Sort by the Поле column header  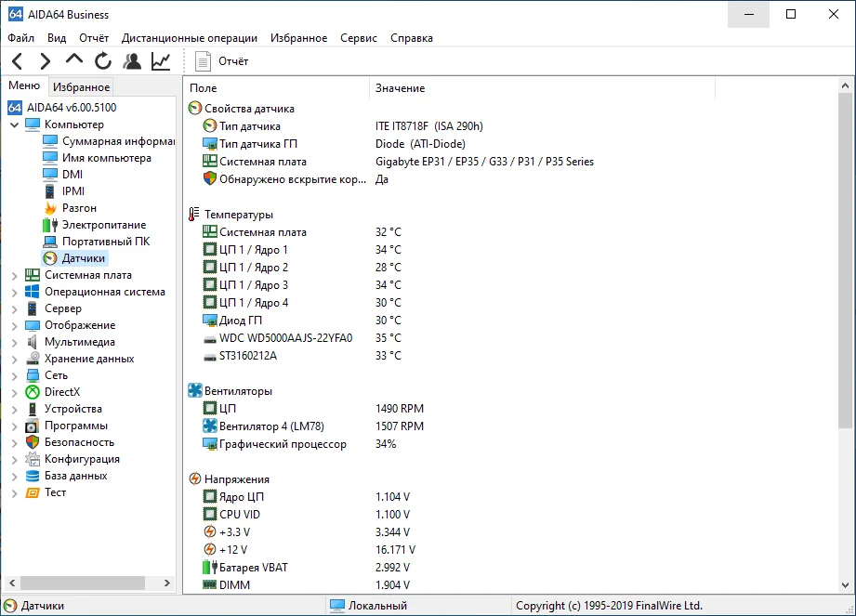pos(277,88)
